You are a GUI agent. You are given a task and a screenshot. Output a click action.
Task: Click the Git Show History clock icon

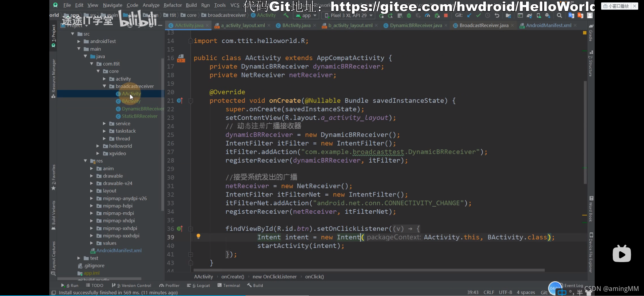pyautogui.click(x=487, y=15)
